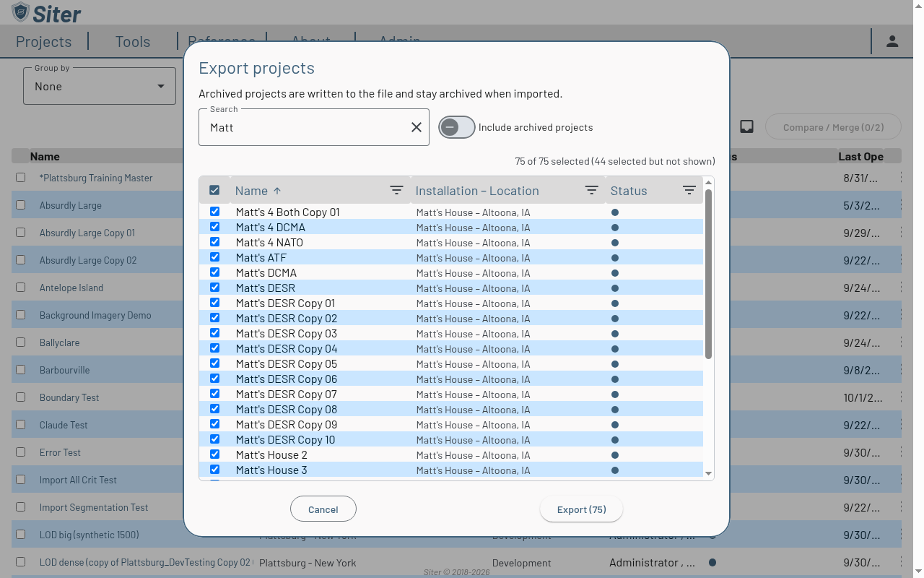Open the Group by dropdown

click(x=100, y=86)
